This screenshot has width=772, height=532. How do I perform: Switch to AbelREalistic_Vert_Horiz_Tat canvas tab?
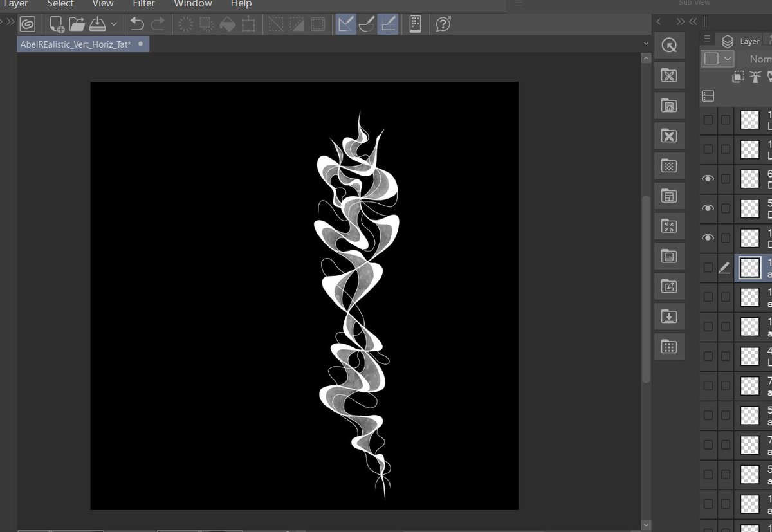(83, 44)
